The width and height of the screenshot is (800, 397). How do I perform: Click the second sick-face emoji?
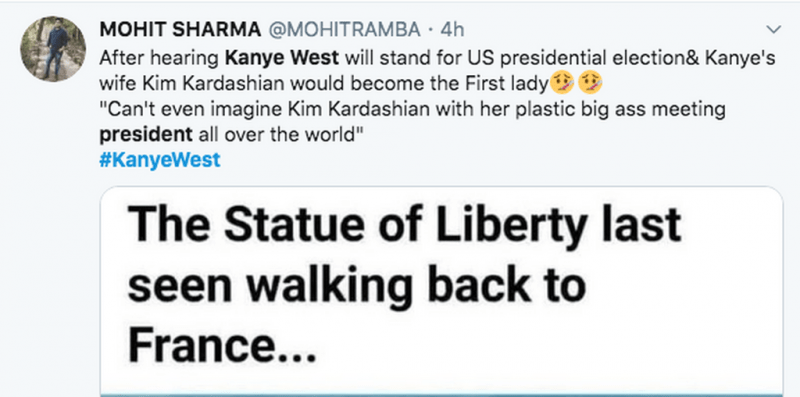[590, 84]
